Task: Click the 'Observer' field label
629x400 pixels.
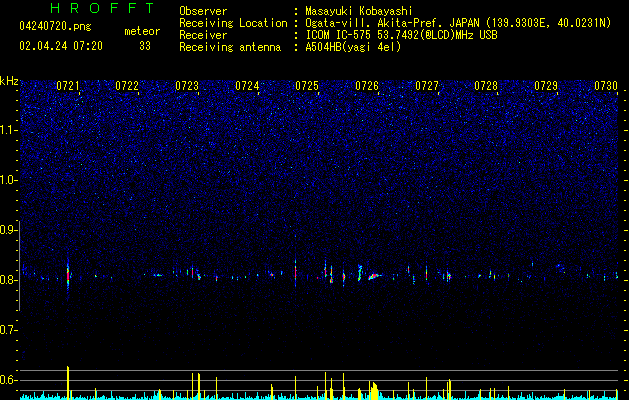Action: pos(203,11)
